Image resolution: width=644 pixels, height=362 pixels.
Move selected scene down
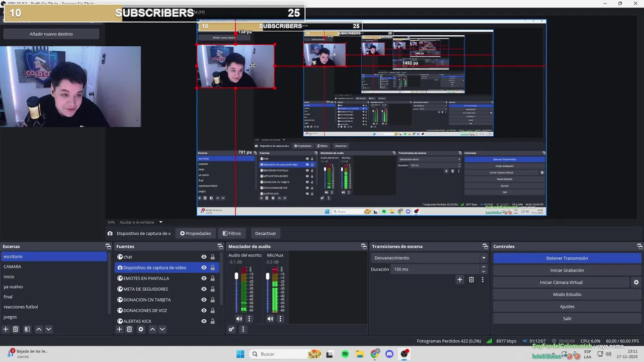pos(48,329)
